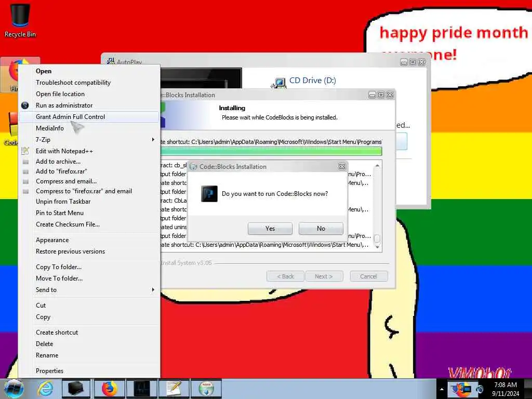This screenshot has width=532, height=399.
Task: Select Move To folder...
Action: (x=89, y=278)
